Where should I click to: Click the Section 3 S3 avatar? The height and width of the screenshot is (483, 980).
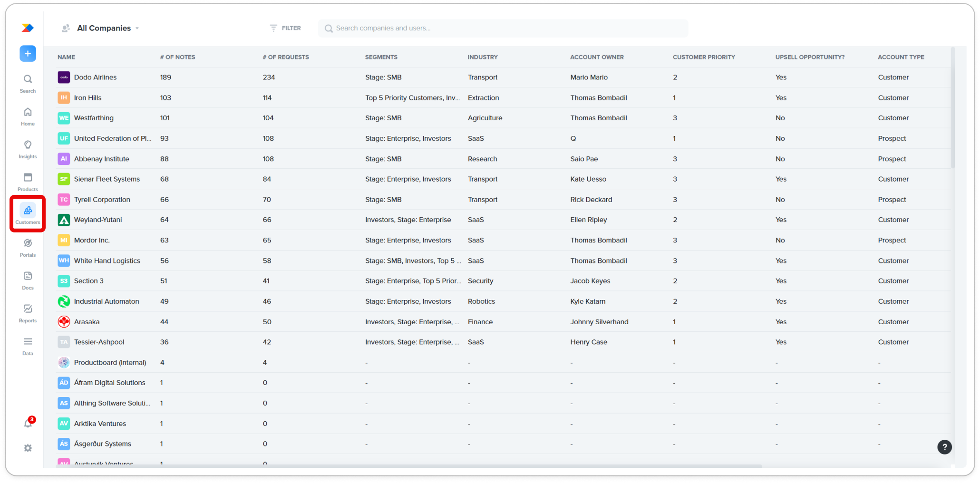[64, 281]
